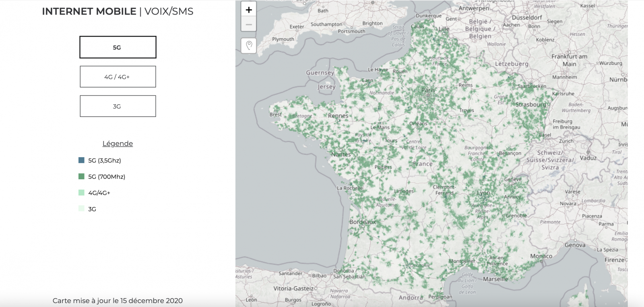Switch to the INTERNET MOBILE tab
Image resolution: width=644 pixels, height=307 pixels.
click(89, 11)
